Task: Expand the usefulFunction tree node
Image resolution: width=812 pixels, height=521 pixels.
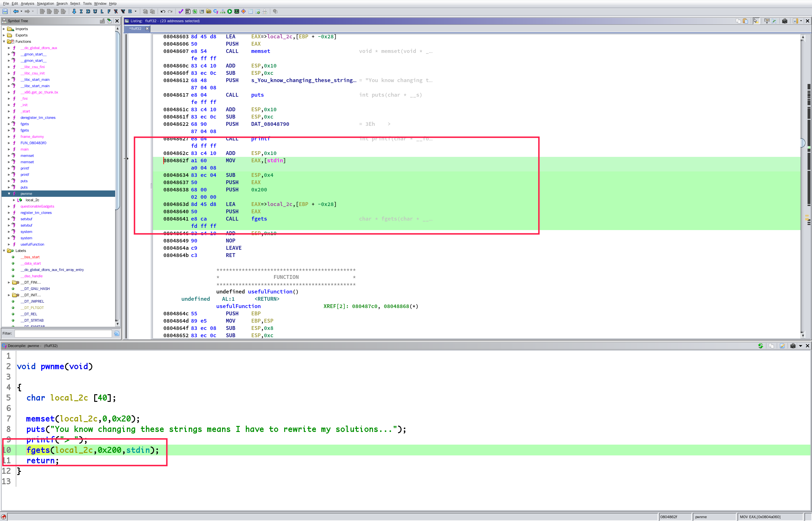Action: tap(9, 245)
